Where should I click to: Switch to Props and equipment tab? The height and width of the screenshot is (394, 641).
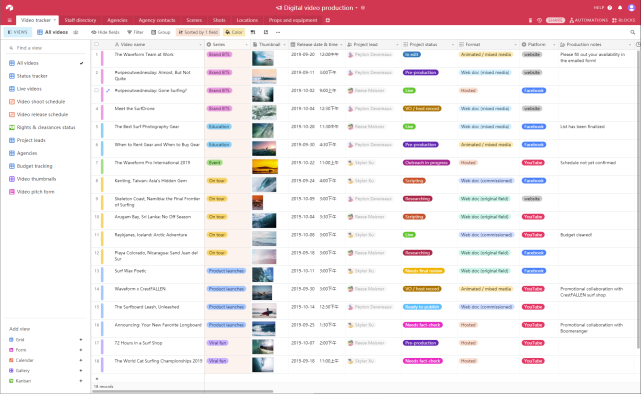(293, 20)
